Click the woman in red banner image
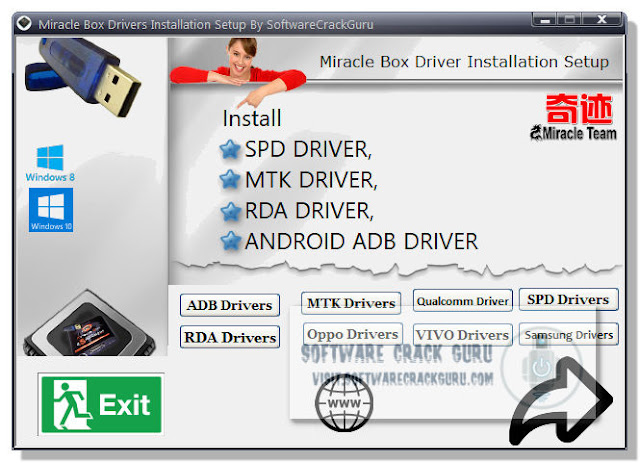The image size is (640, 463). (x=238, y=72)
